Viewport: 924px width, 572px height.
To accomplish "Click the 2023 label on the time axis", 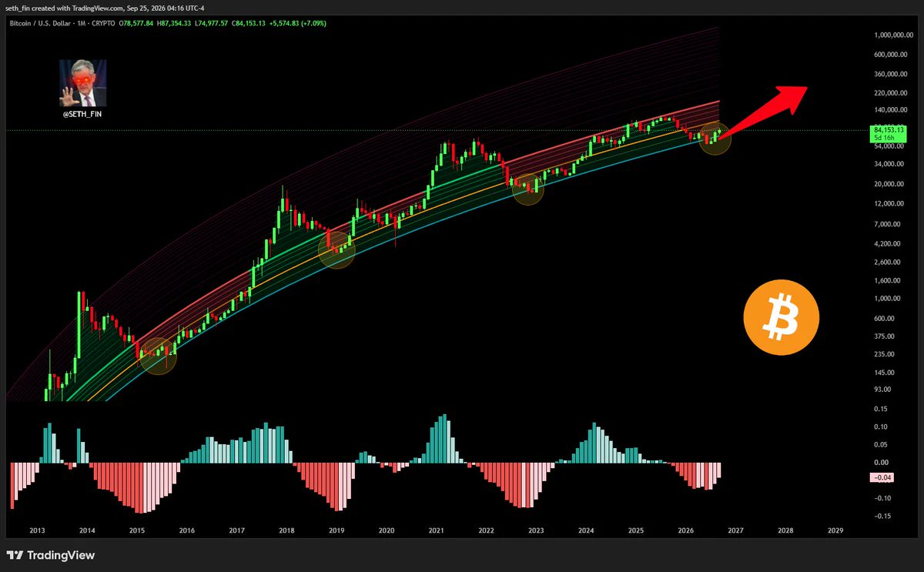I will tap(536, 531).
